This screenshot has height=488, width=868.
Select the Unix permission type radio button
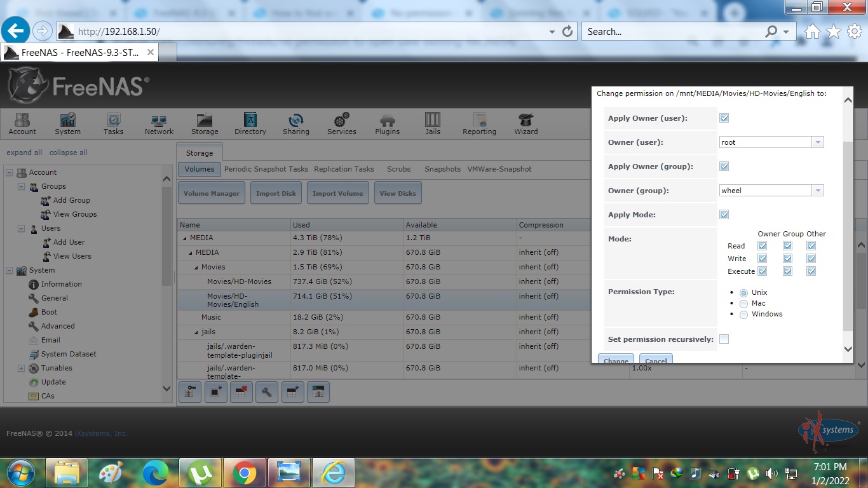(x=743, y=293)
